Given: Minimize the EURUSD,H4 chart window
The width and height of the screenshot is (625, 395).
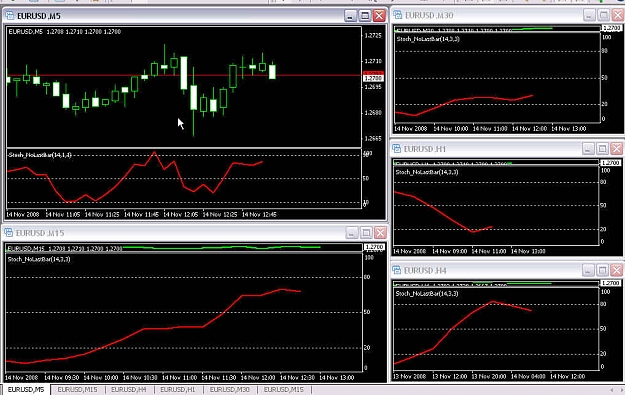Looking at the screenshot, I should tap(588, 270).
